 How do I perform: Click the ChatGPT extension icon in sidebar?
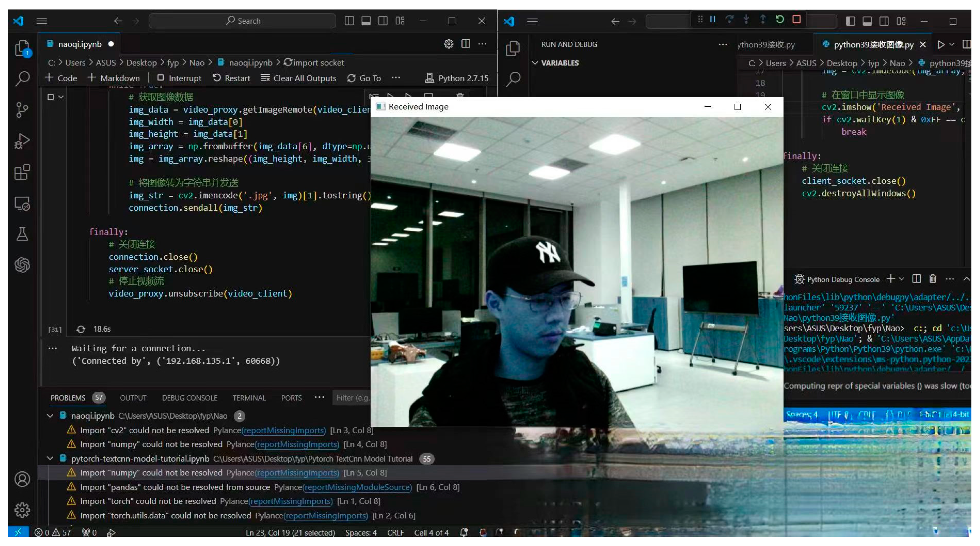(22, 265)
